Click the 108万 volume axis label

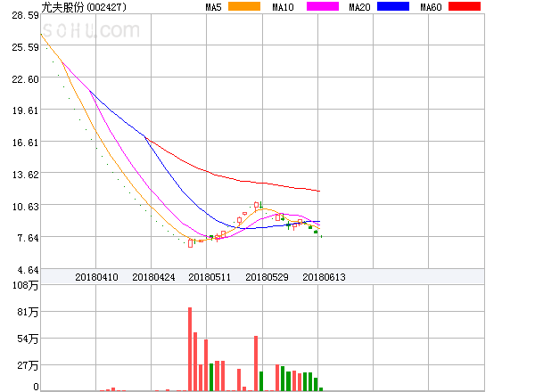pyautogui.click(x=25, y=285)
